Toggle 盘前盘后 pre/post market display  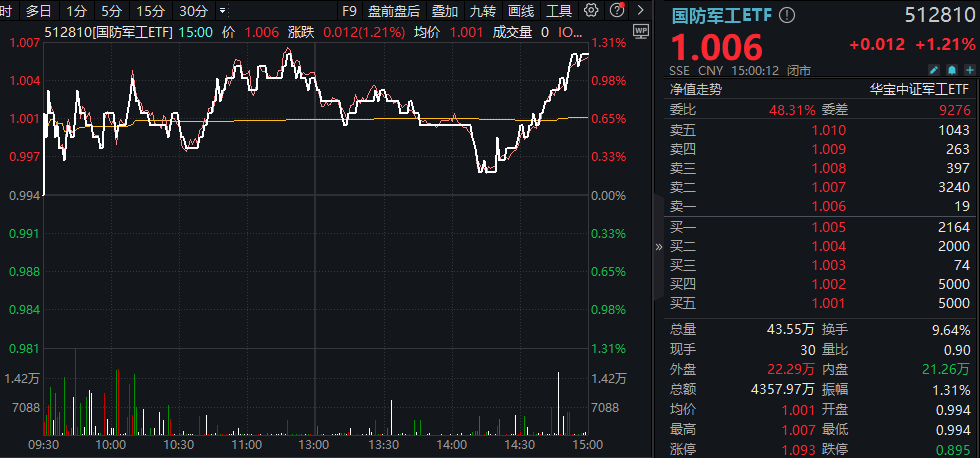pyautogui.click(x=393, y=11)
